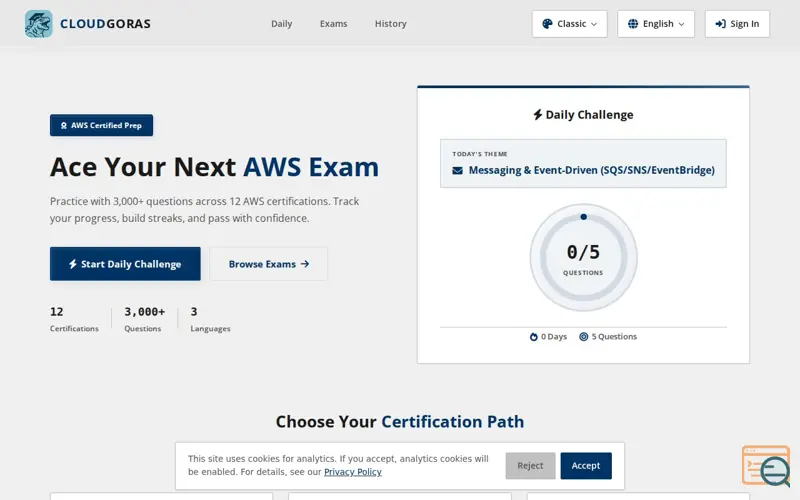Click the CloudGoras mascot logo icon
Screen dimensions: 800x500
coord(39,23)
